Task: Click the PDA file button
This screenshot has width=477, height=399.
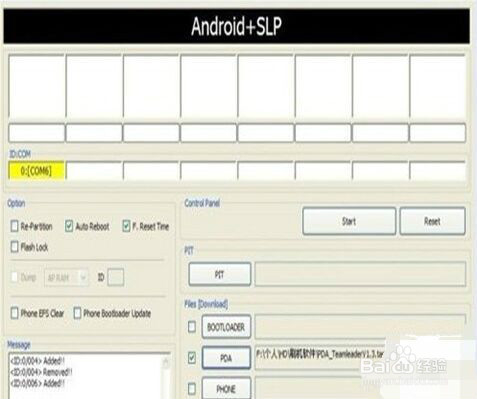Action: click(226, 358)
